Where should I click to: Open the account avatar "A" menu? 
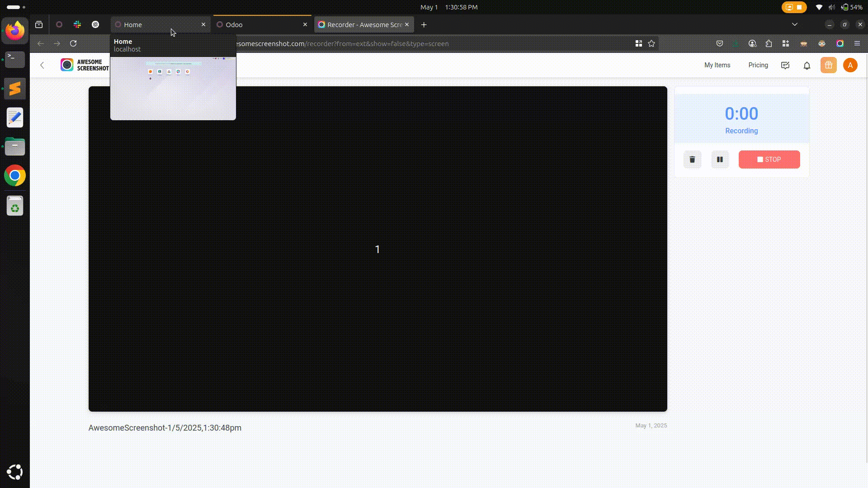tap(850, 66)
